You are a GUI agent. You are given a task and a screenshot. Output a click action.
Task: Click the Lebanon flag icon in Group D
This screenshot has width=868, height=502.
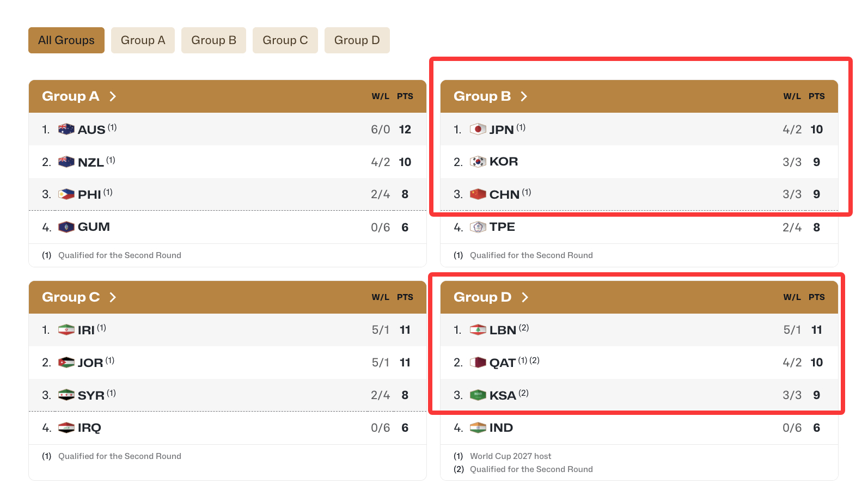pos(478,330)
